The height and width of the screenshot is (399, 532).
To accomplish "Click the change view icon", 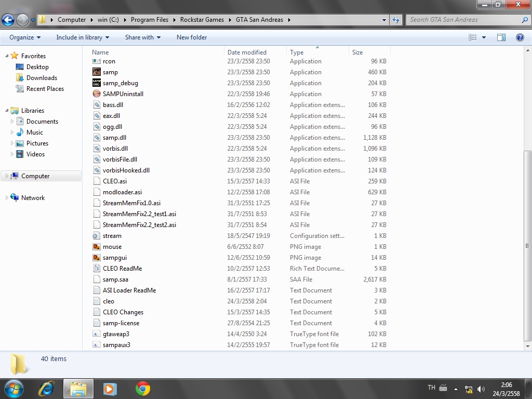I will [473, 37].
